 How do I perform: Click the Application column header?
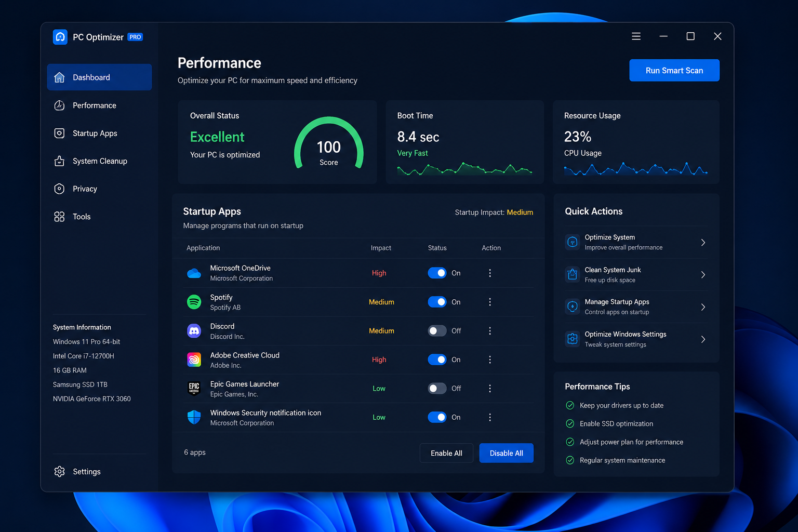point(203,248)
